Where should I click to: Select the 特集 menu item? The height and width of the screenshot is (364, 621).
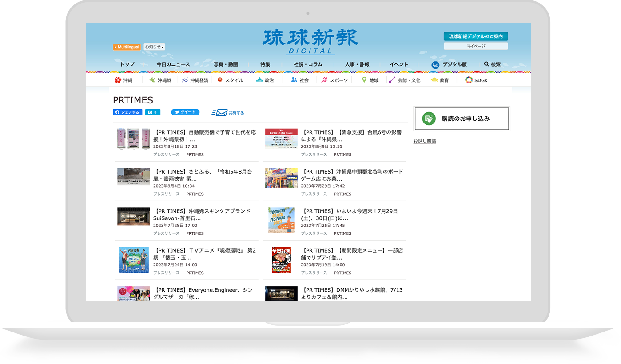coord(265,64)
